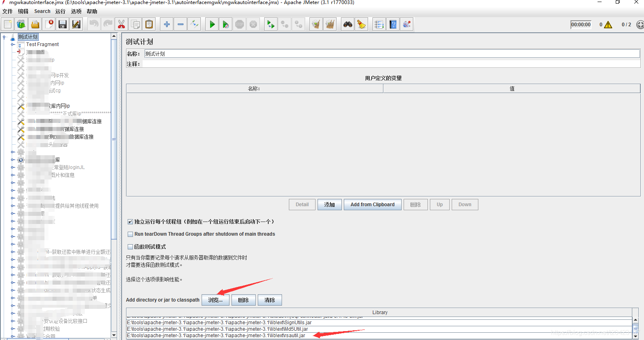Expand the node ending in loginJL
644x340 pixels.
[13, 167]
